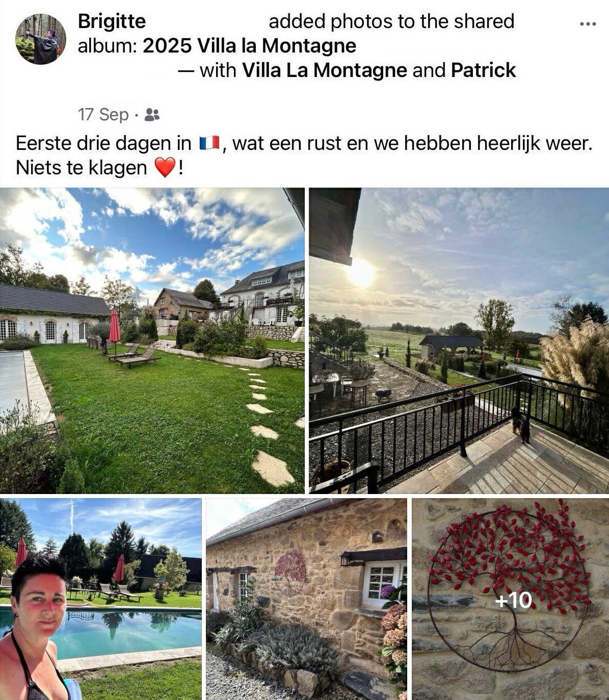Open the three-dot post options menu
The image size is (609, 700).
(588, 24)
